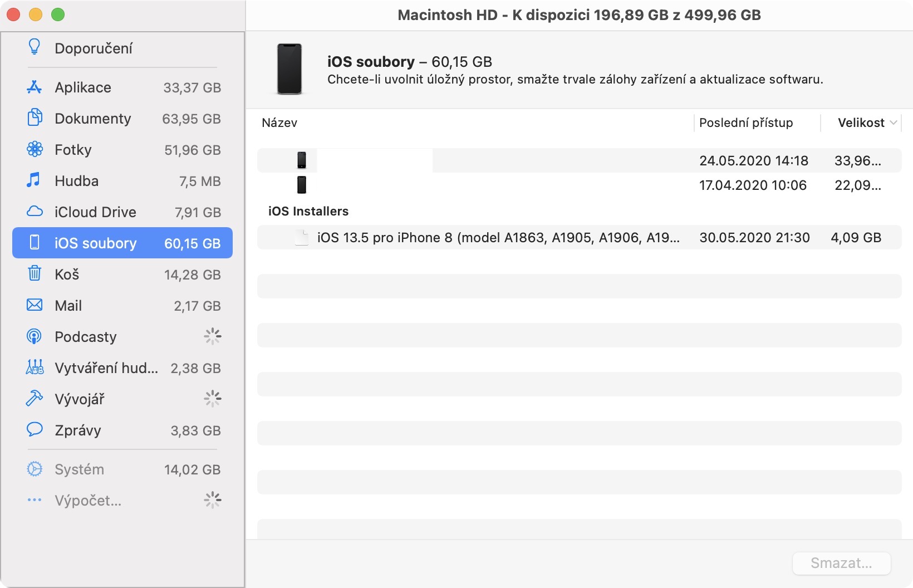The image size is (913, 588).
Task: Open the iCloud Drive category
Action: pos(122,212)
